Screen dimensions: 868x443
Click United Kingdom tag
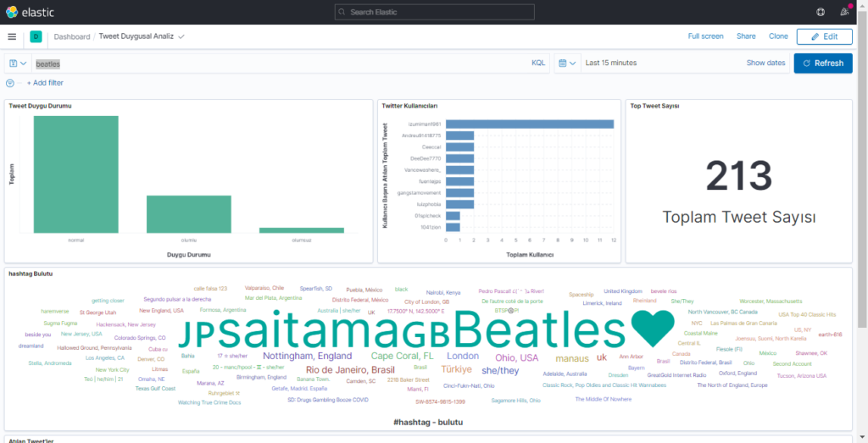point(623,291)
